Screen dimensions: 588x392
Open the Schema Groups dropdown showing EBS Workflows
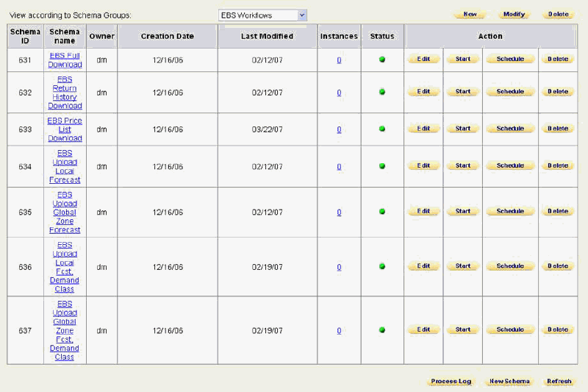[x=262, y=15]
